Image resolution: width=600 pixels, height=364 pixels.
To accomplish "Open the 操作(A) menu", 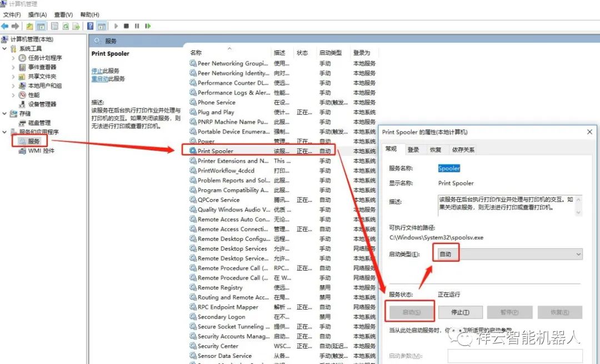I will coord(38,14).
